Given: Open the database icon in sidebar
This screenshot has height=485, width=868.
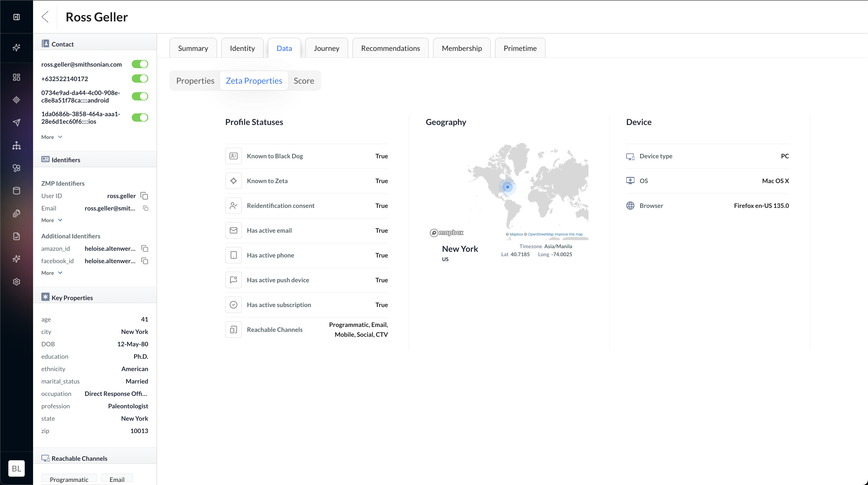Looking at the screenshot, I should click(17, 191).
